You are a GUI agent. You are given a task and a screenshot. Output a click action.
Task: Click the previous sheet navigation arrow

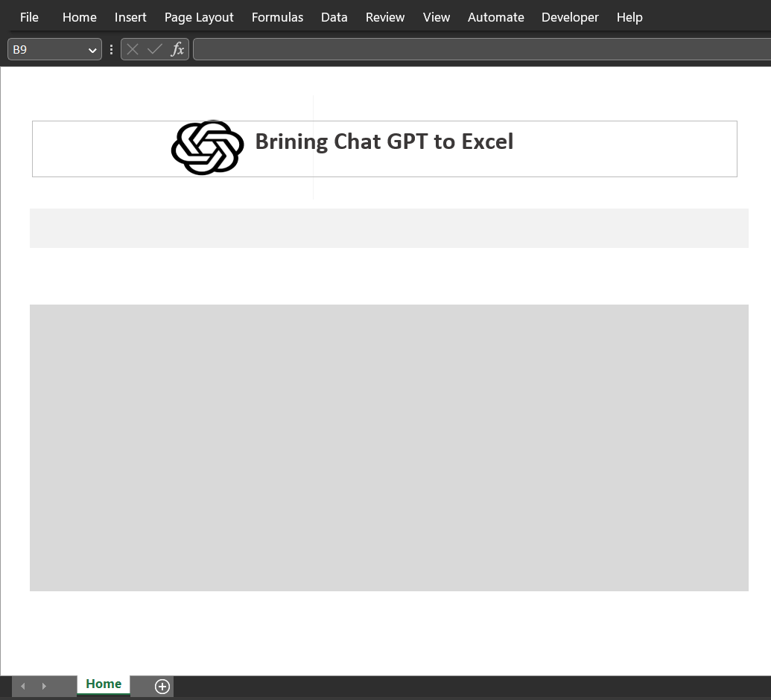coord(22,687)
